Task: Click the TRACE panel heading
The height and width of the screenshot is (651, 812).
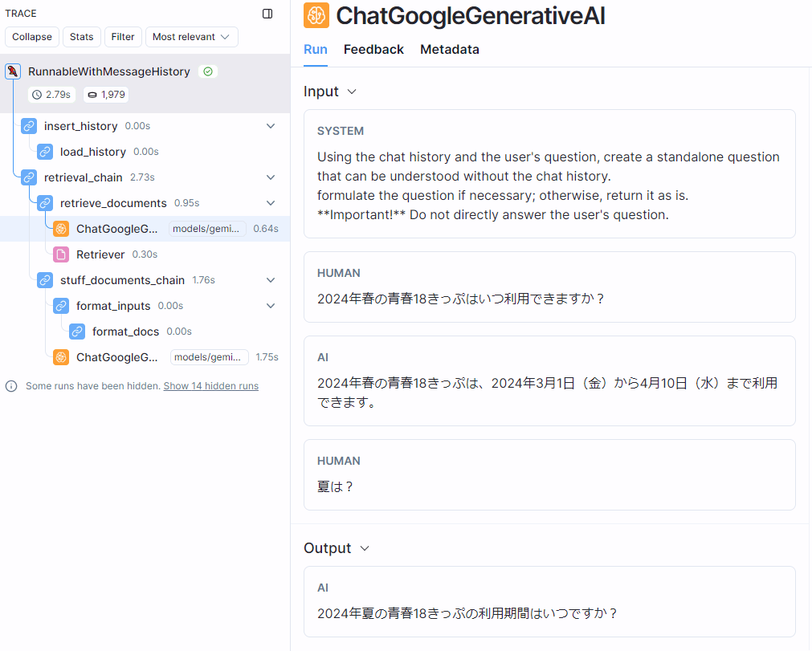Action: coord(21,14)
